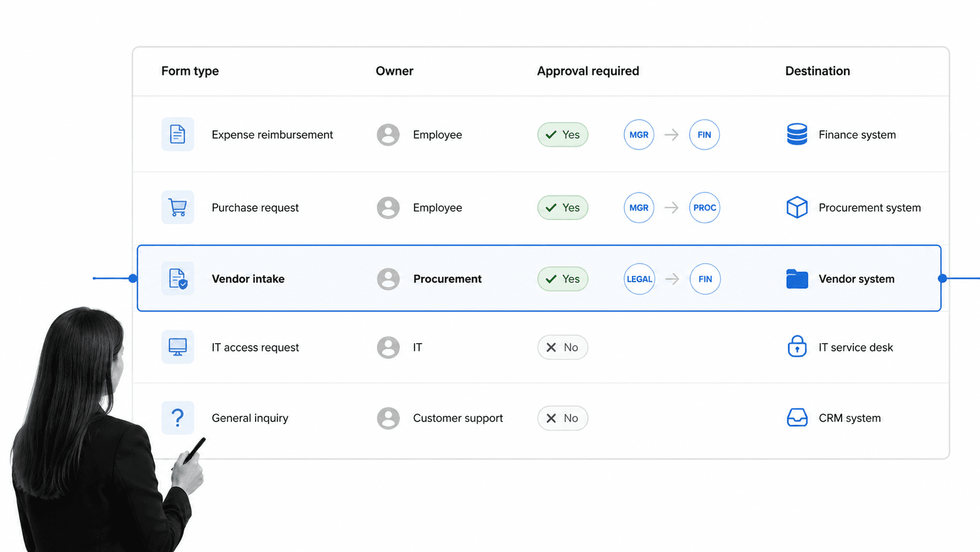
Task: Click the Vendor intake verified document icon
Action: 178,279
